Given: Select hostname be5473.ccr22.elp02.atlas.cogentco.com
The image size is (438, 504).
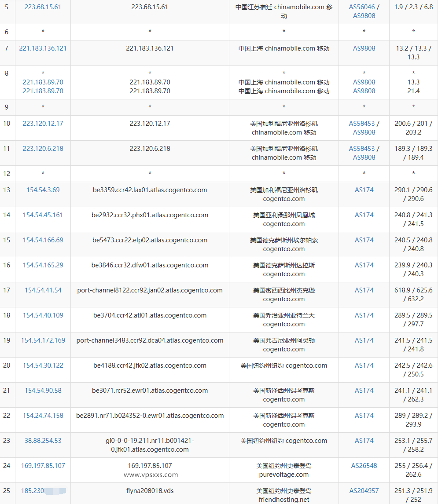Looking at the screenshot, I should [150, 240].
